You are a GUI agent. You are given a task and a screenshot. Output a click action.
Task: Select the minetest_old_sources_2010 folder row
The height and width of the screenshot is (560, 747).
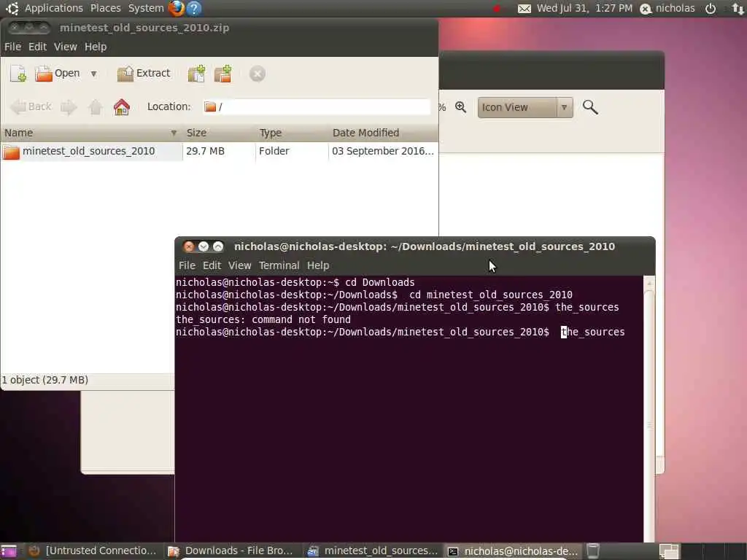[x=219, y=152]
